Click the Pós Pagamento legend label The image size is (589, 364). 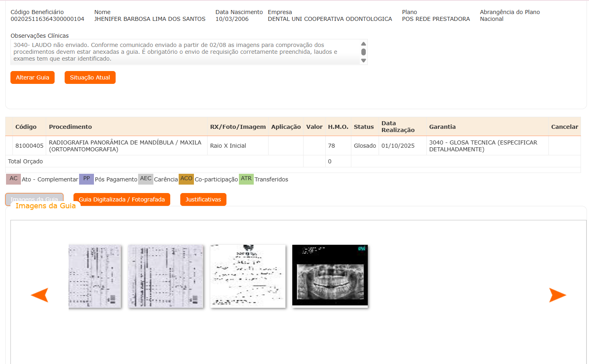(116, 179)
